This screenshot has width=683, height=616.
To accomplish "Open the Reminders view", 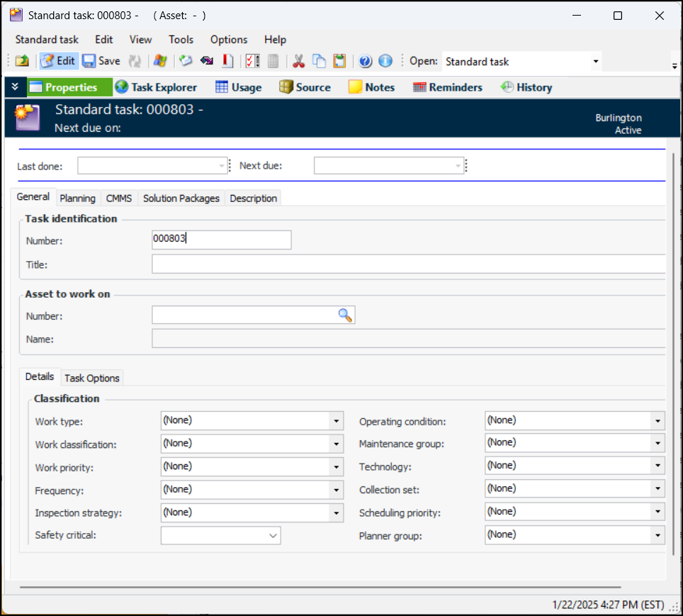I will [447, 87].
